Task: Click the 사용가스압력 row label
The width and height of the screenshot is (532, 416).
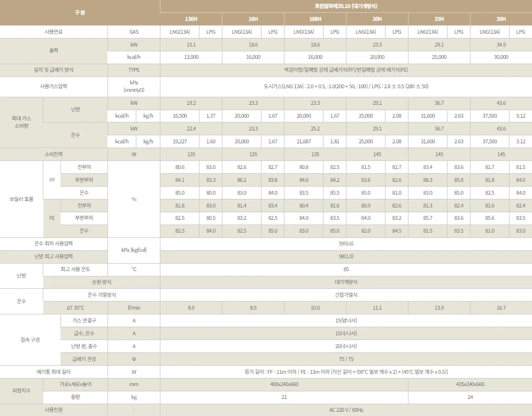Action: (53, 87)
